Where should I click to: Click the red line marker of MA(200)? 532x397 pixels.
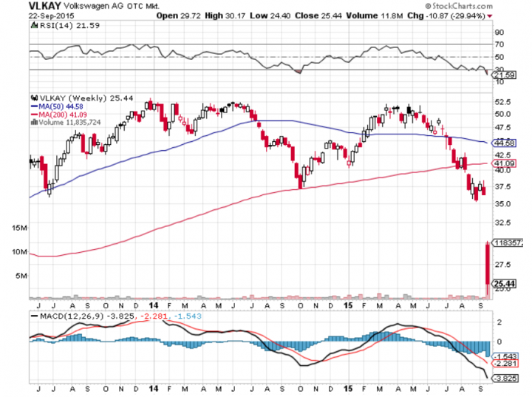click(34, 115)
